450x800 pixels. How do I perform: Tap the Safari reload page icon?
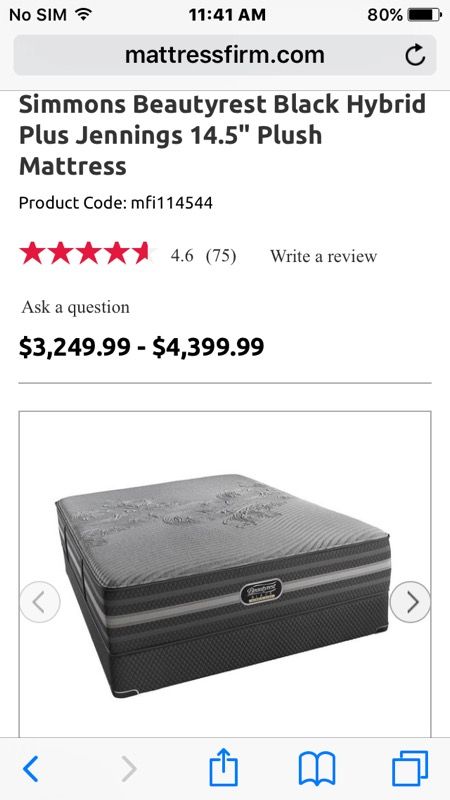click(415, 55)
